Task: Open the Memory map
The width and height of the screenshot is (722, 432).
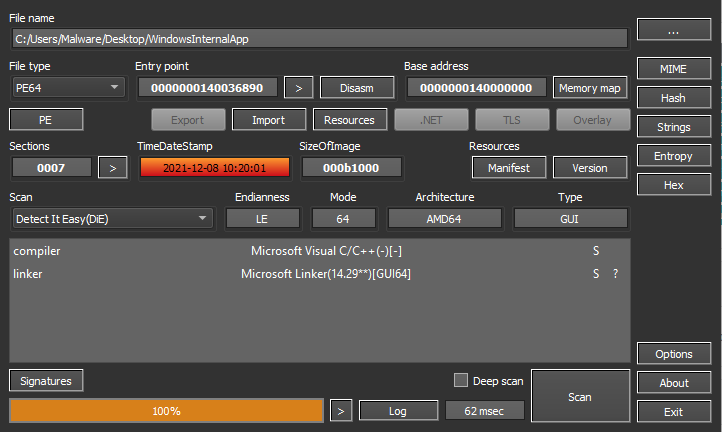Action: click(590, 88)
